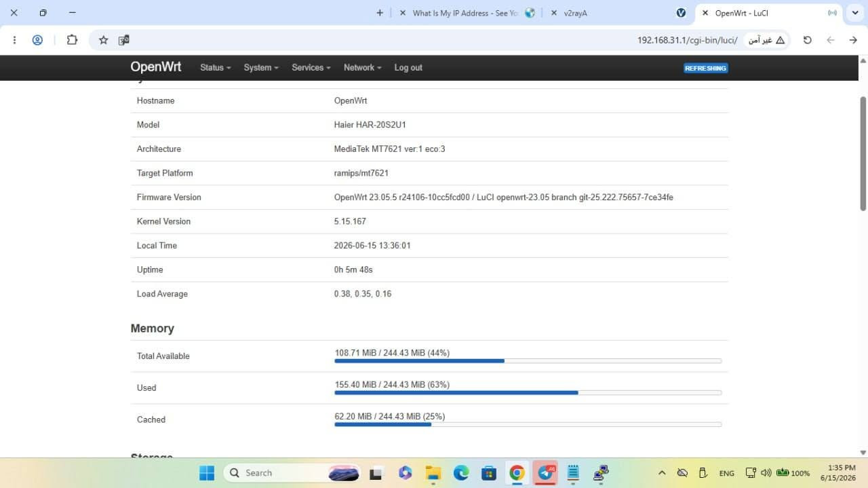
Task: Open the Status dropdown menu
Action: tap(216, 68)
